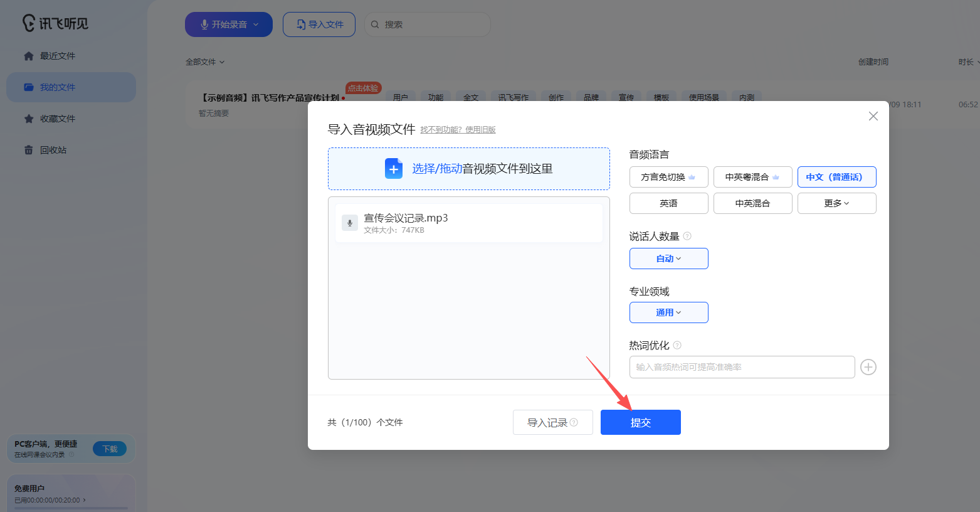This screenshot has height=512, width=980.
Task: Click the 免费用户 usage time arrow
Action: (x=85, y=500)
